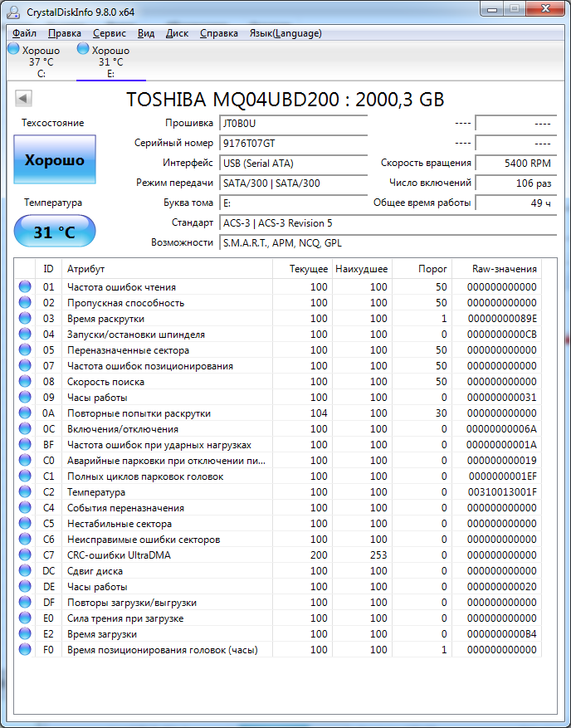Open the Язык(Language) menu
This screenshot has height=728, width=571.
click(x=285, y=33)
